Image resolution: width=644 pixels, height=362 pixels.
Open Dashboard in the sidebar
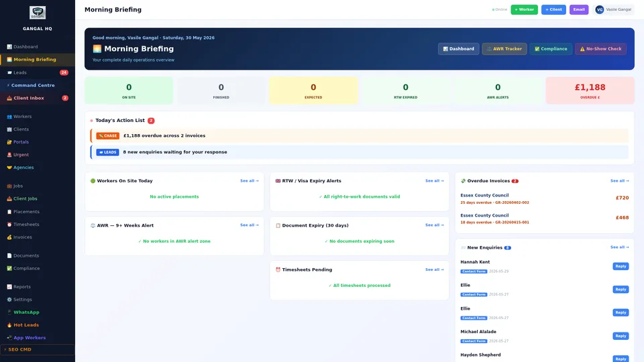(x=38, y=47)
